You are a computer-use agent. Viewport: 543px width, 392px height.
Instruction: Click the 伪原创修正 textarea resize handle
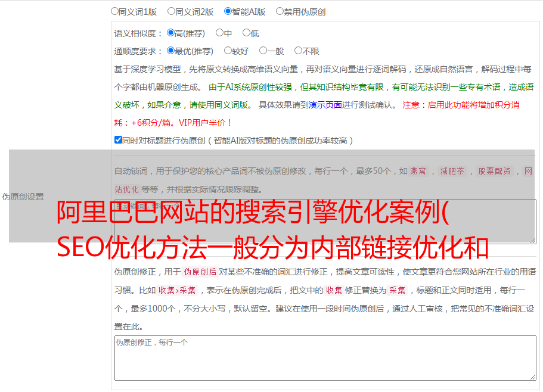(x=533, y=377)
